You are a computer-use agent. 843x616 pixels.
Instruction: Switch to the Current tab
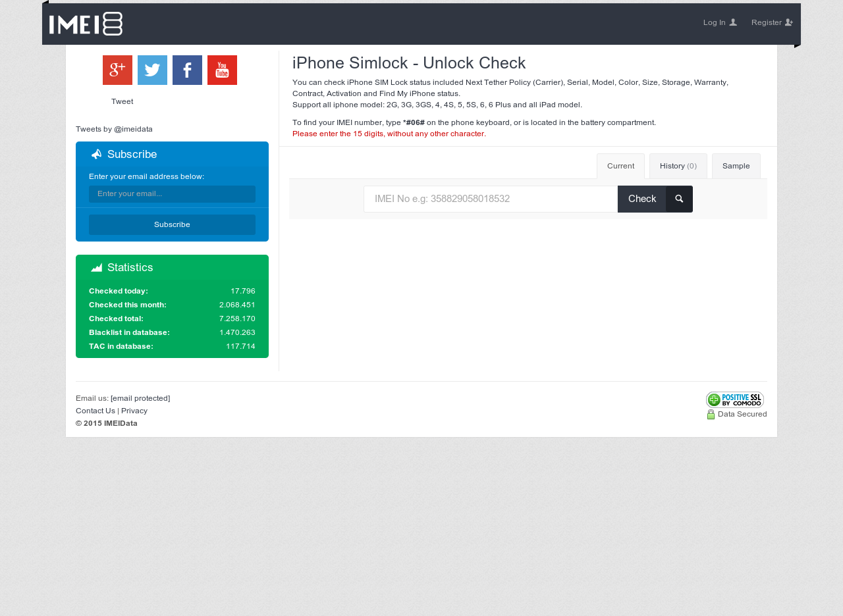click(x=620, y=166)
